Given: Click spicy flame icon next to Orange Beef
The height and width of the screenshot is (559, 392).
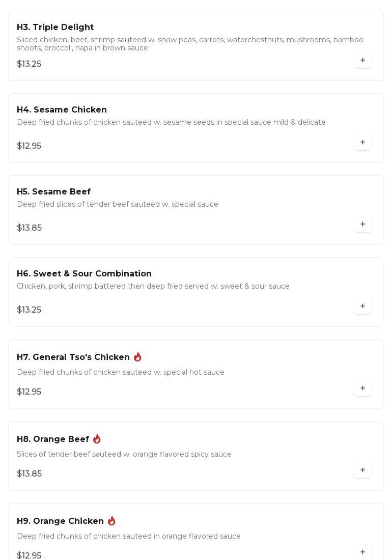Looking at the screenshot, I should click(97, 439).
